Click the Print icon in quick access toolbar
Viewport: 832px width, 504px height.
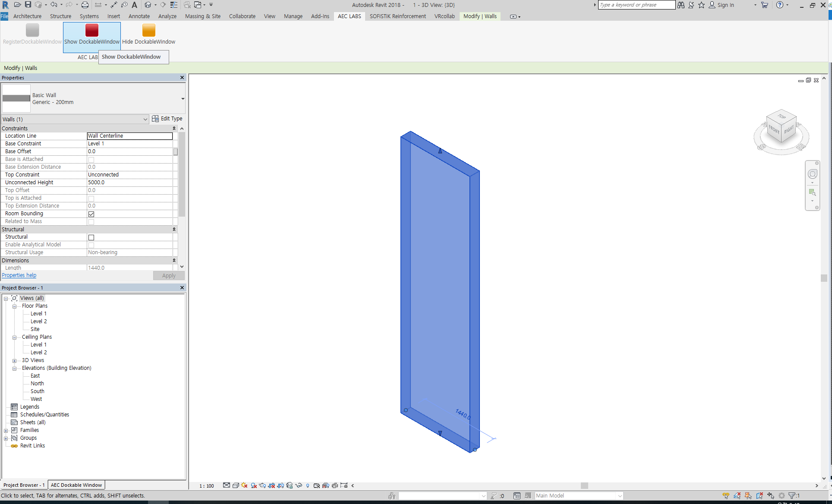point(85,5)
